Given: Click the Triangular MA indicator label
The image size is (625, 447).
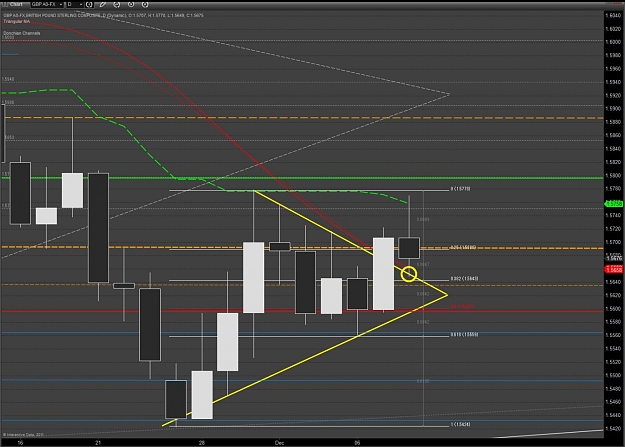Looking at the screenshot, I should tap(16, 22).
